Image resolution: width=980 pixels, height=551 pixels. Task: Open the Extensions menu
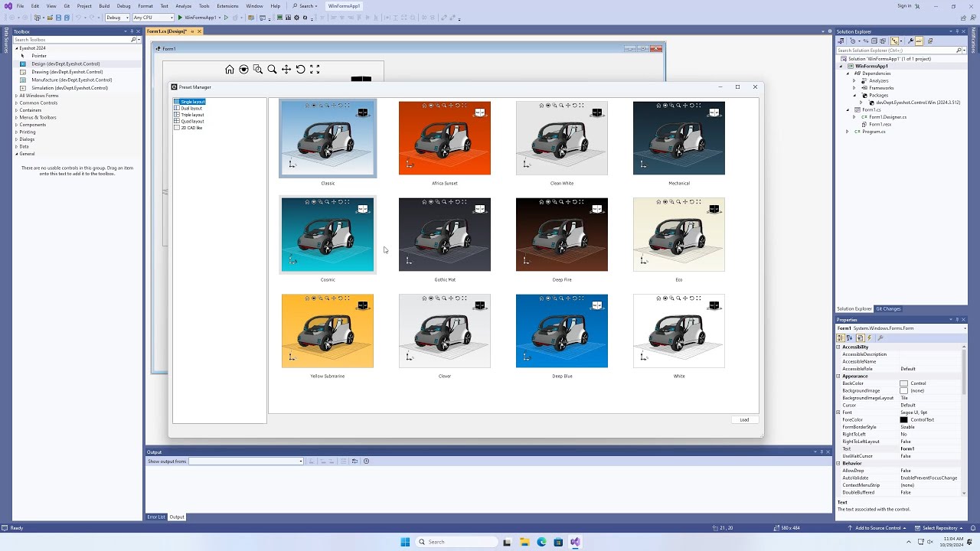pos(227,6)
